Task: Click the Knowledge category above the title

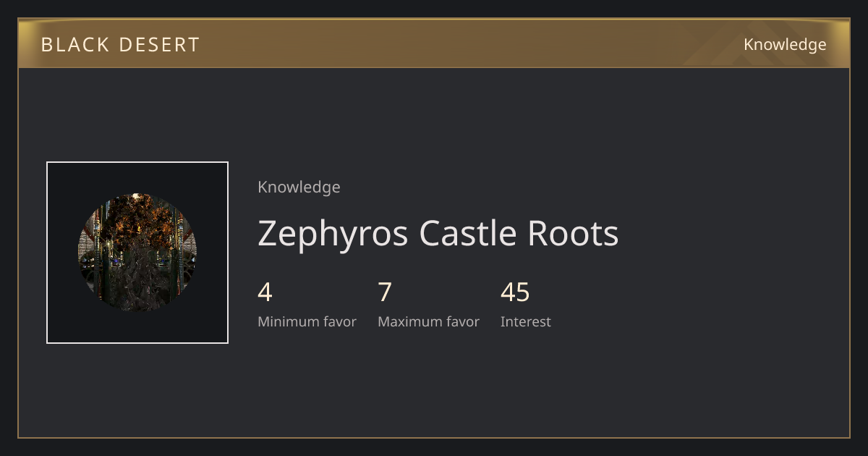Action: tap(299, 187)
